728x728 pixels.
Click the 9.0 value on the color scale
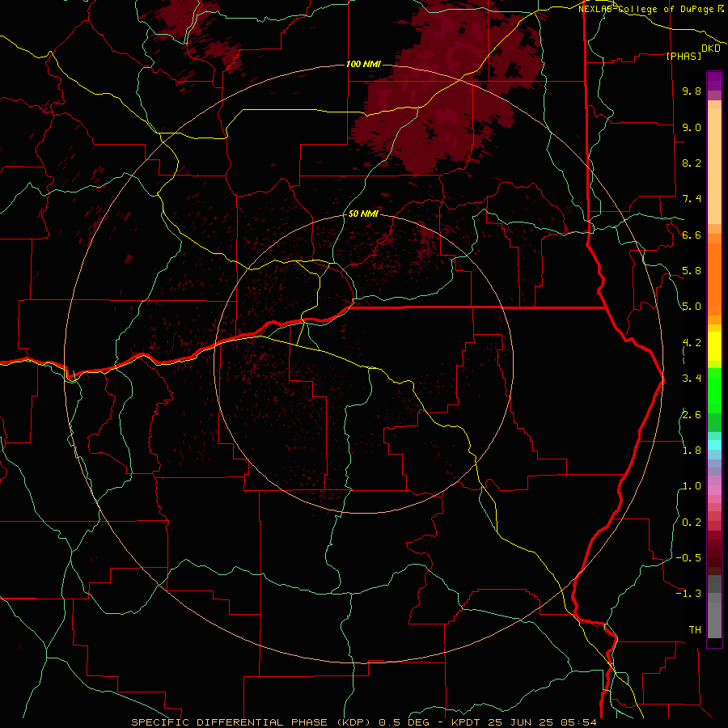692,127
